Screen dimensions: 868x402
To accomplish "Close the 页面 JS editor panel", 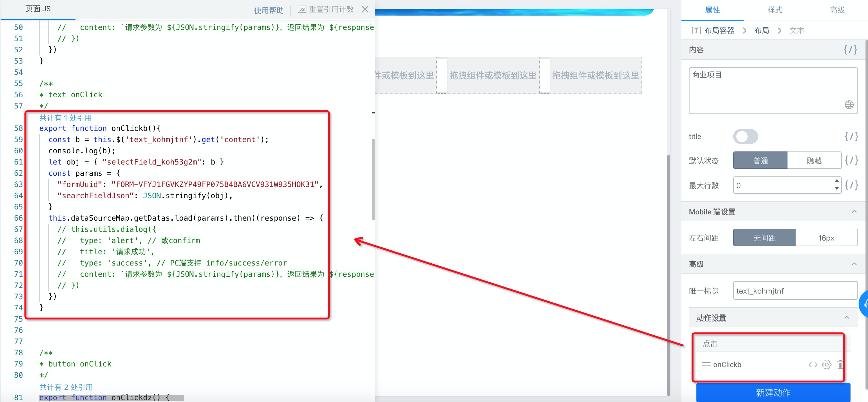I will (x=365, y=9).
